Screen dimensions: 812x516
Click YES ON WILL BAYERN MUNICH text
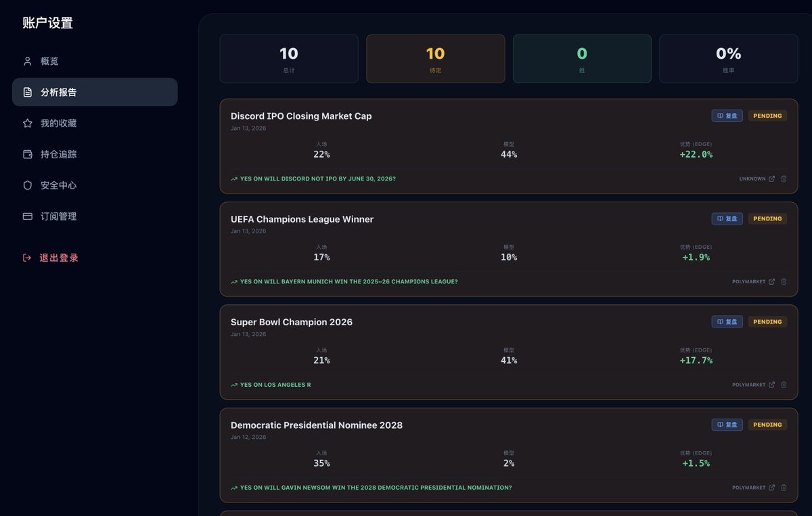349,281
